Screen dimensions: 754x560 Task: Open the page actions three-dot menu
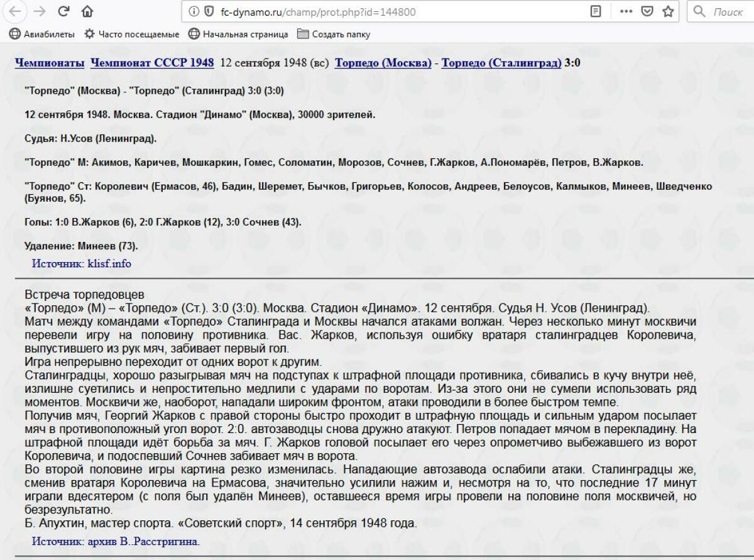click(626, 12)
